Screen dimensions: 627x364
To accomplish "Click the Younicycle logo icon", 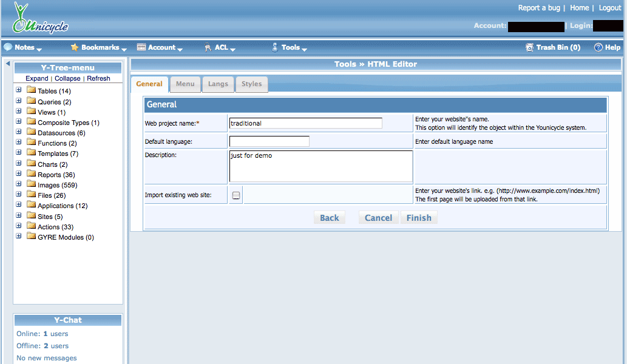I will tap(39, 19).
